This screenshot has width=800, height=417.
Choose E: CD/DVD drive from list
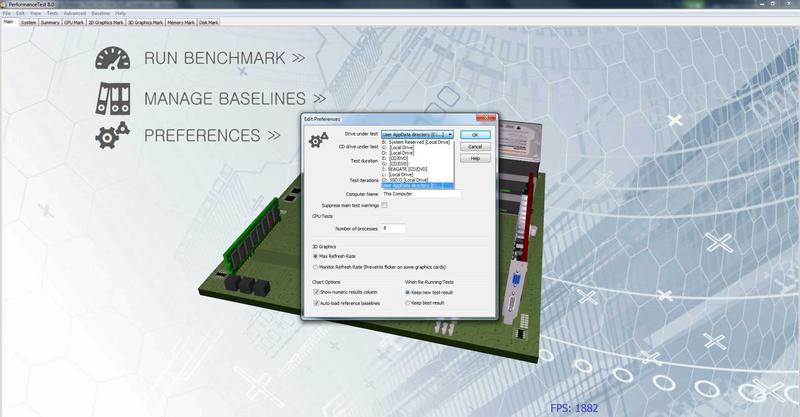[x=417, y=158]
